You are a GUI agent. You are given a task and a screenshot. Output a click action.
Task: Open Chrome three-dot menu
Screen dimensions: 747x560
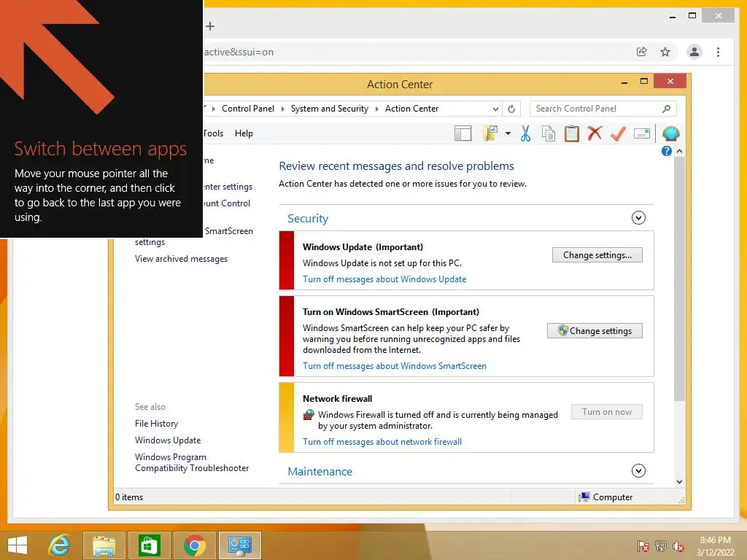click(x=718, y=52)
